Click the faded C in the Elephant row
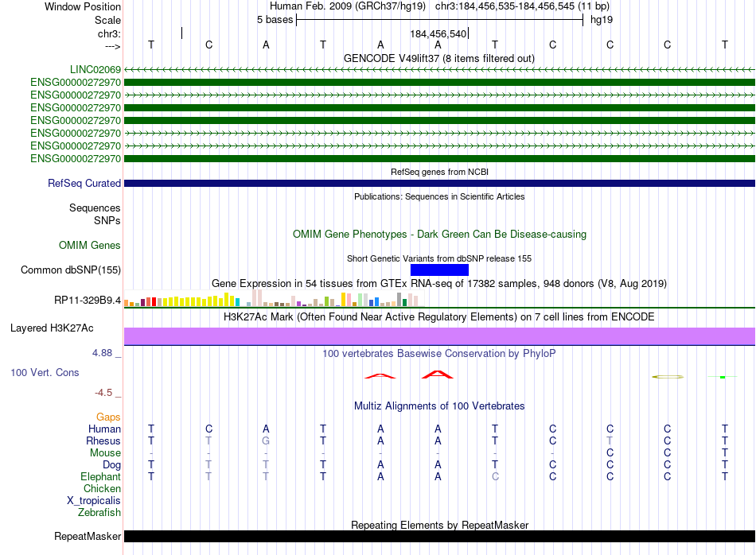Viewport: 756px width, 555px height. [495, 476]
